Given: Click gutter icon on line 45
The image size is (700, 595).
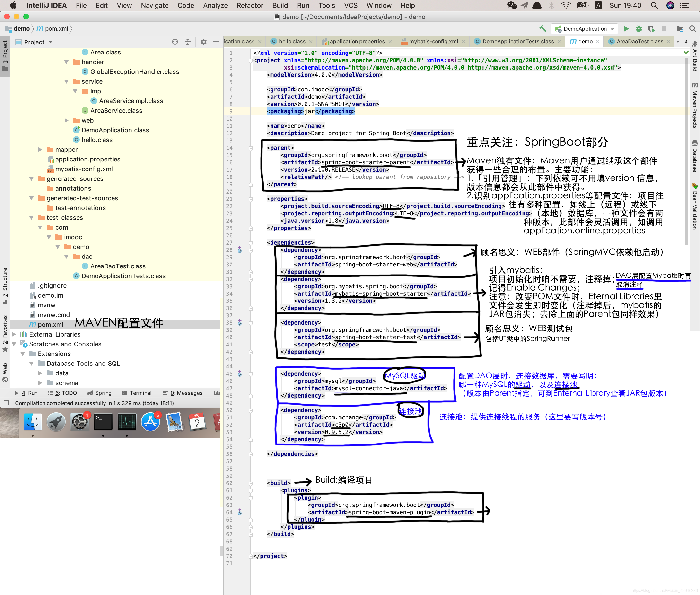Looking at the screenshot, I should pyautogui.click(x=240, y=374).
